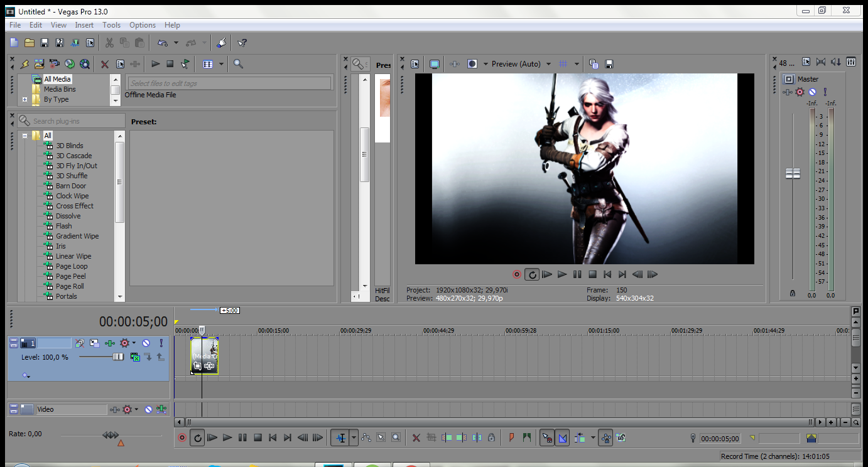Toggle Loop Playback in the timeline transport bar
Screen dimensions: 868x467
click(197, 437)
